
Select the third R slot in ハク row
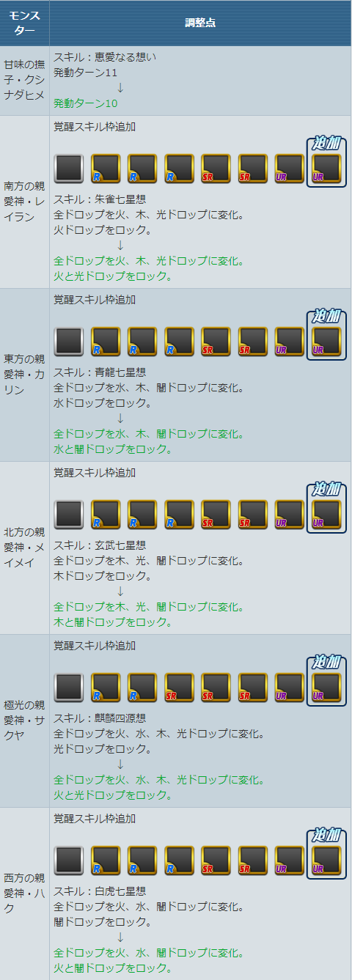tap(179, 860)
